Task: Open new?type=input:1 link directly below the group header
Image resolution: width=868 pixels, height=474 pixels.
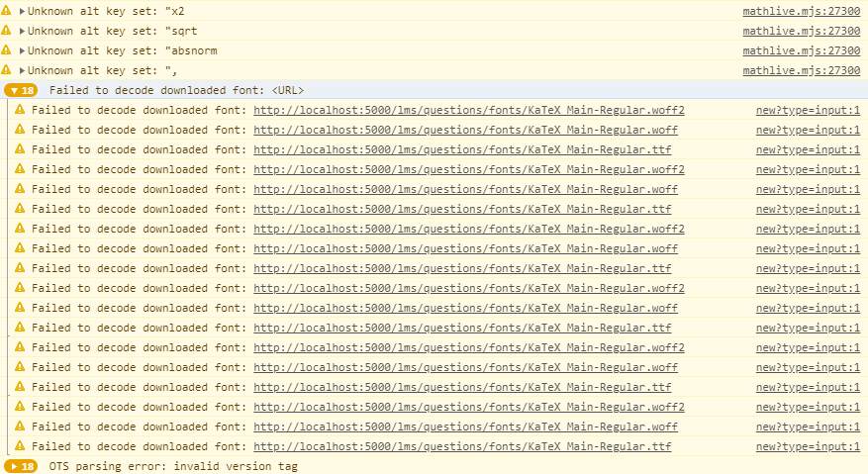Action: pos(808,110)
